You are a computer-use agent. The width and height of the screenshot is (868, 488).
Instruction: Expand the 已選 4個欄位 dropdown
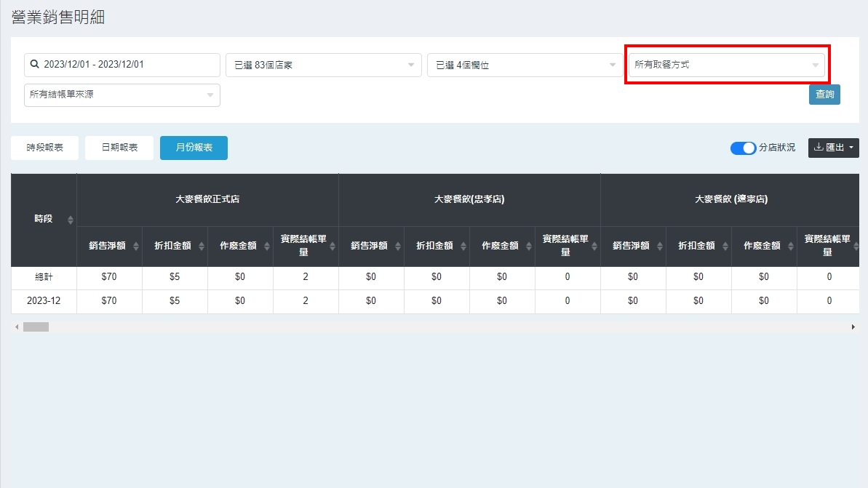pos(525,65)
